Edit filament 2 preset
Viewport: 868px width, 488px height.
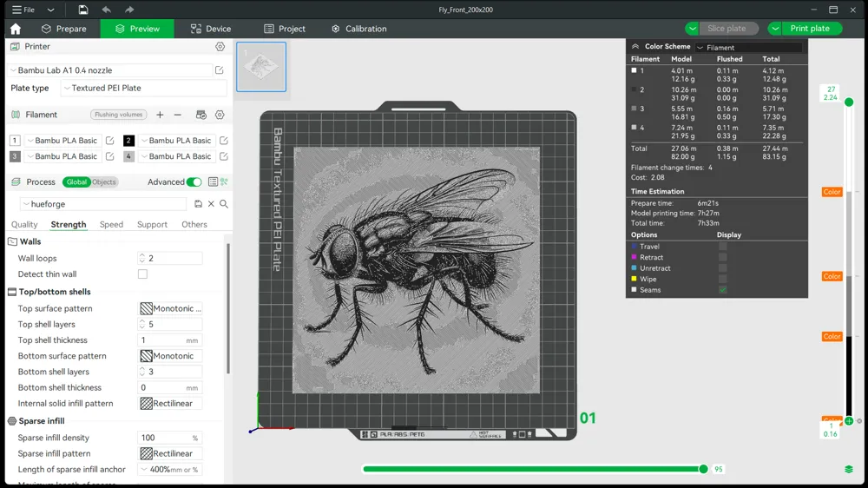(224, 141)
